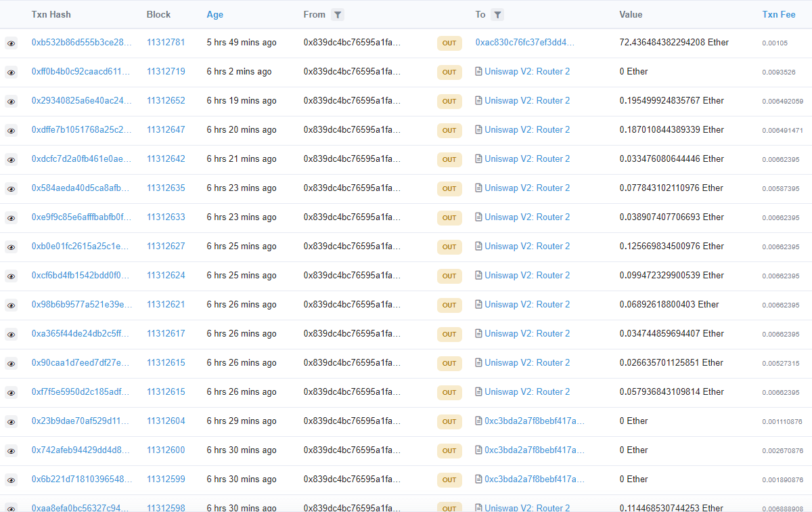
Task: Click contract icon in block 11312600 row
Action: pyautogui.click(x=478, y=450)
